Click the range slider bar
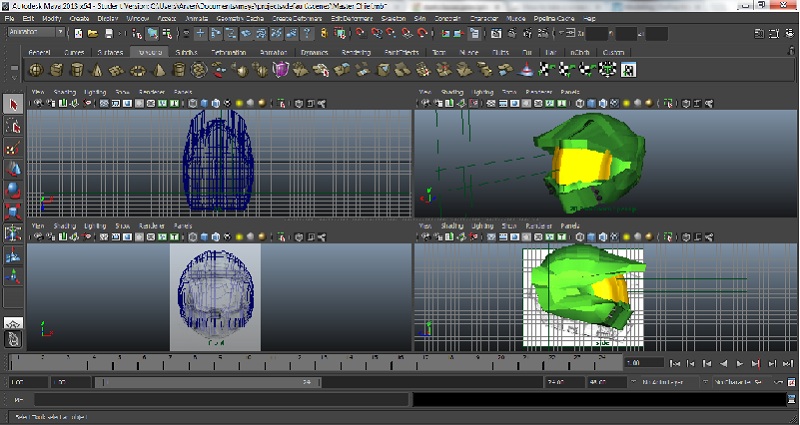800x425 pixels. tap(208, 382)
